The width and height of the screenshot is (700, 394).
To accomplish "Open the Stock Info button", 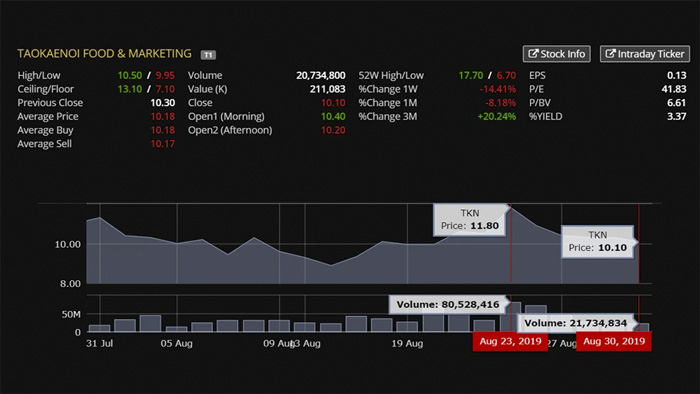I will pos(556,54).
